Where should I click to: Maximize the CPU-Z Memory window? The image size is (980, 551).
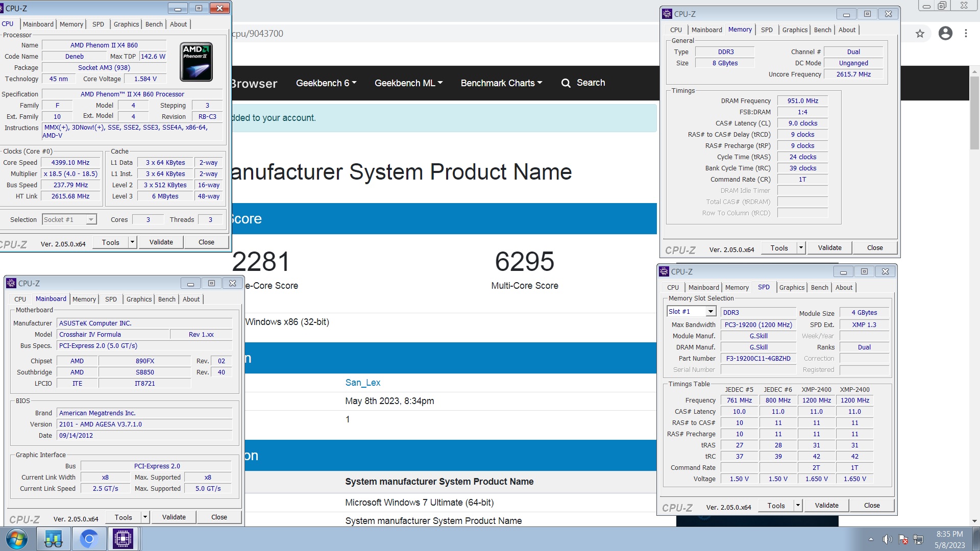pyautogui.click(x=867, y=14)
